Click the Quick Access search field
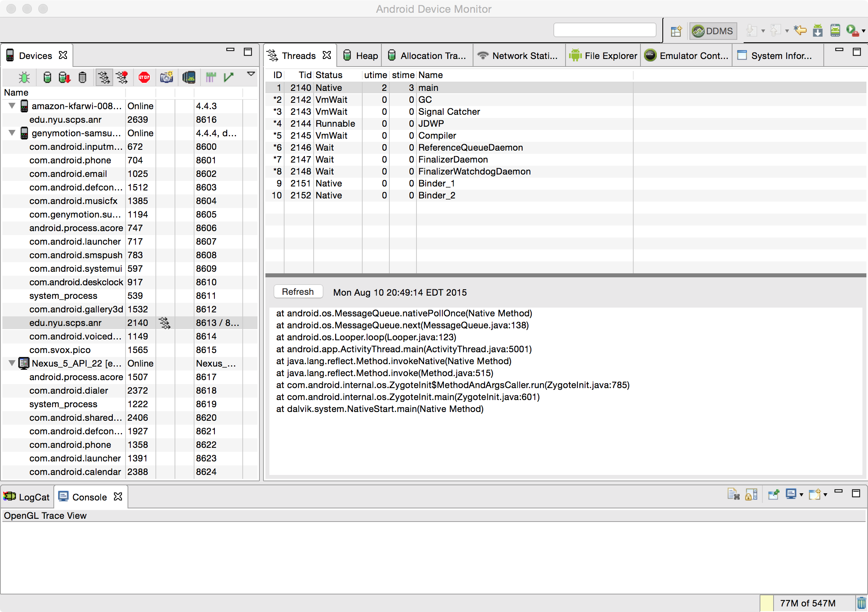The height and width of the screenshot is (612, 868). click(605, 30)
